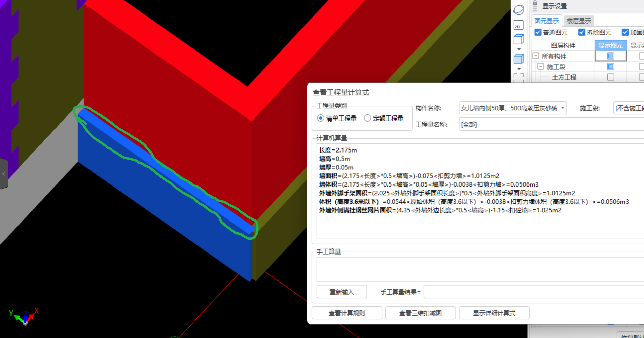The height and width of the screenshot is (338, 644).
Task: Activate the wireframe 3D view icon
Action: [x=518, y=39]
